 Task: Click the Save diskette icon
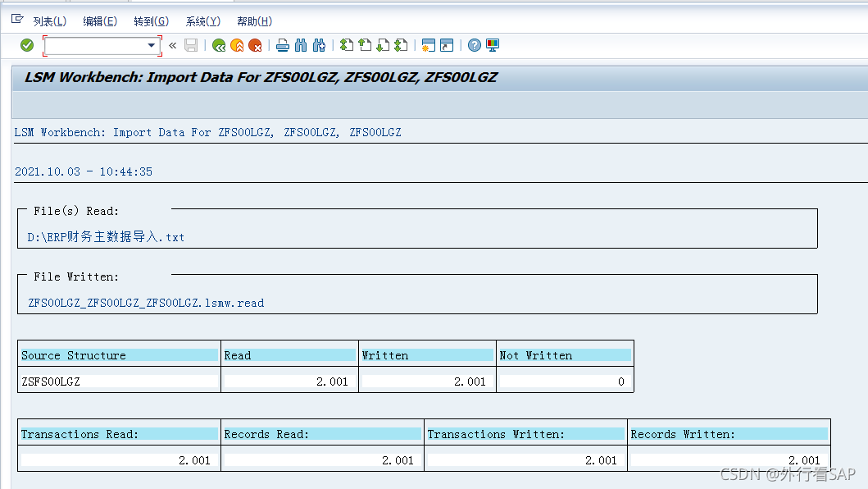pyautogui.click(x=191, y=45)
